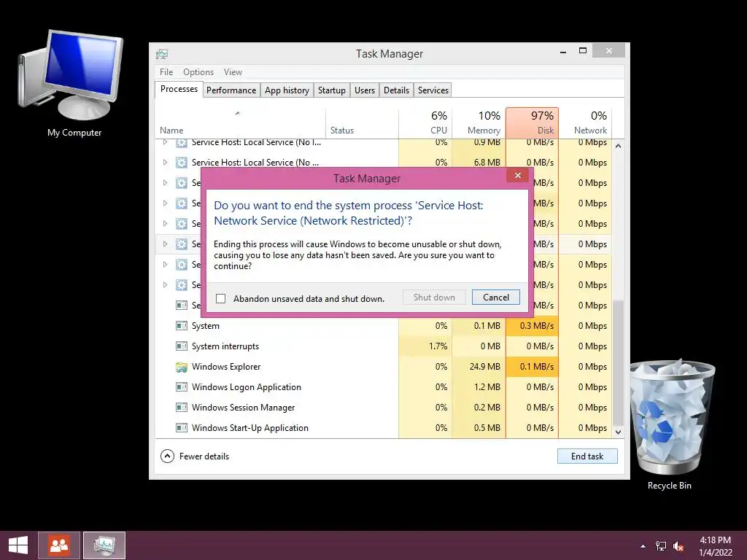Select Task Manager taskbar button
This screenshot has height=560, width=747.
click(x=104, y=545)
